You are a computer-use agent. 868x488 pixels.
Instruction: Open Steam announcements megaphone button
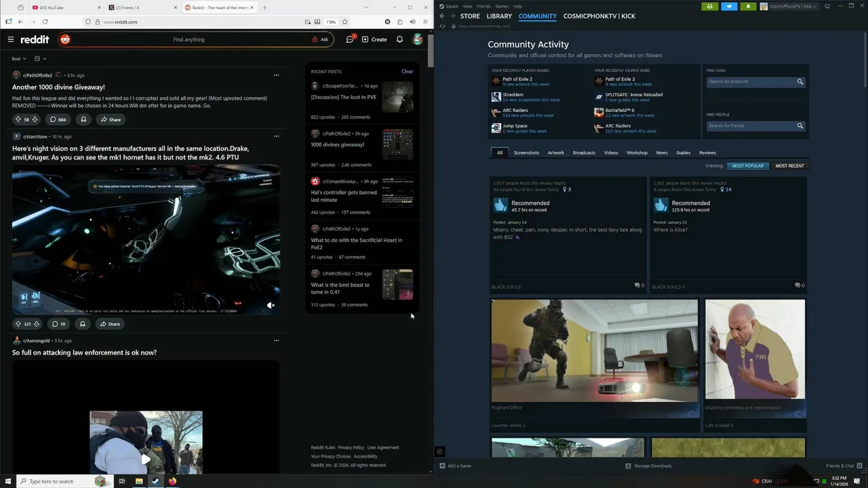click(x=729, y=6)
